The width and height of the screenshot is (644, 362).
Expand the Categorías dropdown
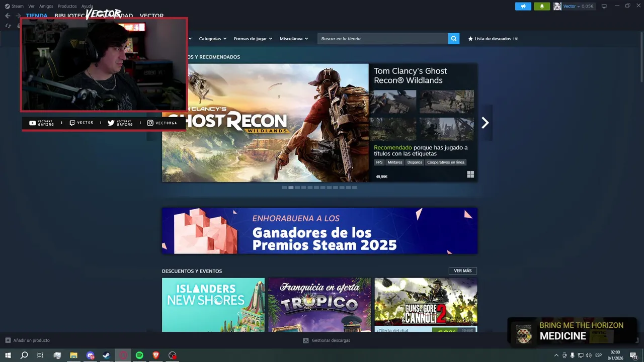[x=212, y=39]
